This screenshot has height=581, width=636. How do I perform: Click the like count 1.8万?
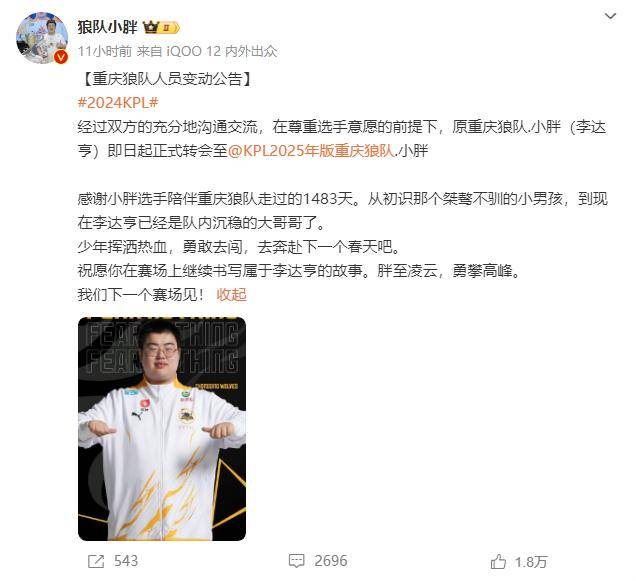[531, 562]
